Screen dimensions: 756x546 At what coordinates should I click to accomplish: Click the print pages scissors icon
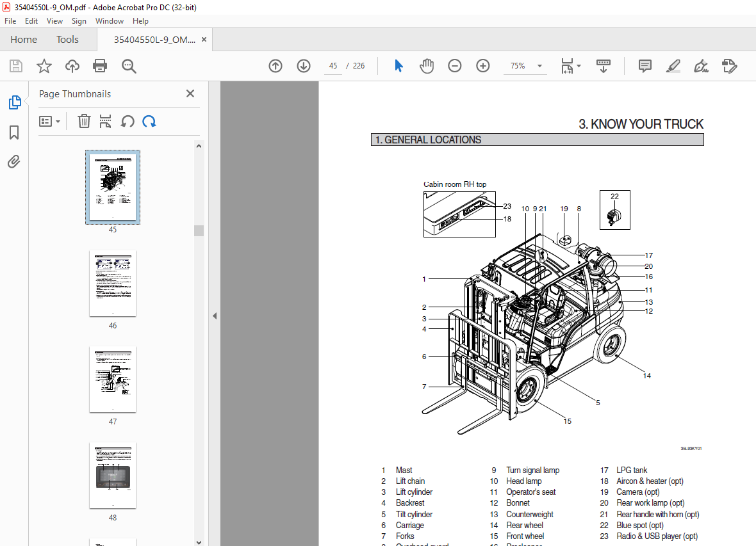click(x=105, y=122)
